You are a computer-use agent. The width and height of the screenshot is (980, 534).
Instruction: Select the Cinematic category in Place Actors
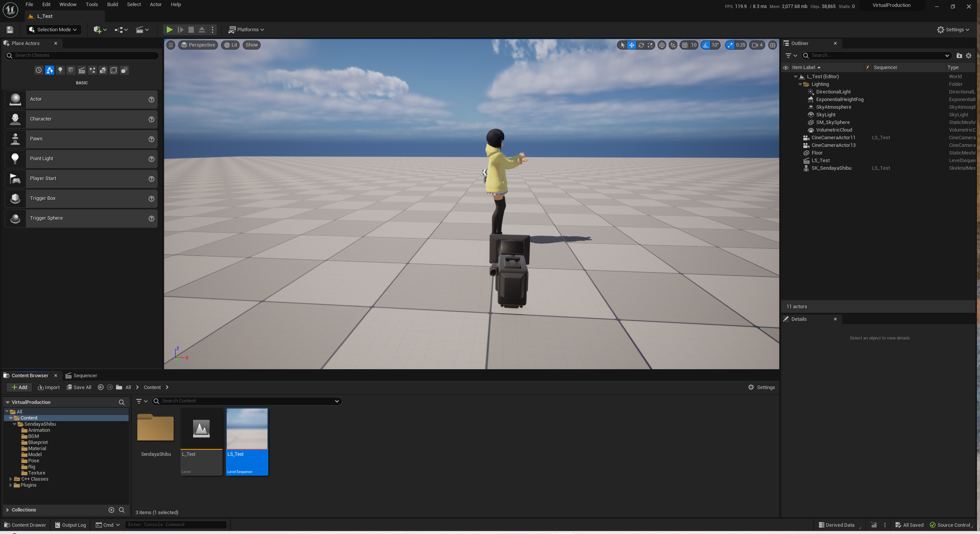(x=82, y=70)
